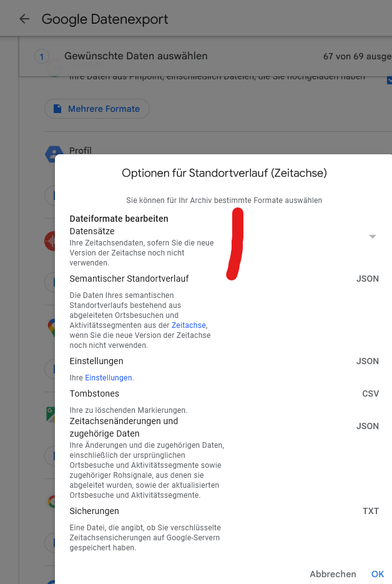This screenshot has width=392, height=584.
Task: Select the TXT format for Sicherungen
Action: click(x=371, y=511)
